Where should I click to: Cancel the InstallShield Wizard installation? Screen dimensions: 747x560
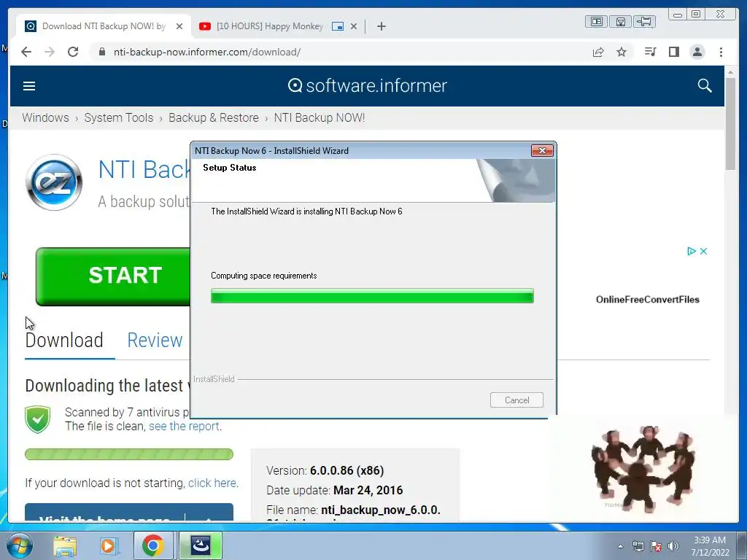(516, 400)
